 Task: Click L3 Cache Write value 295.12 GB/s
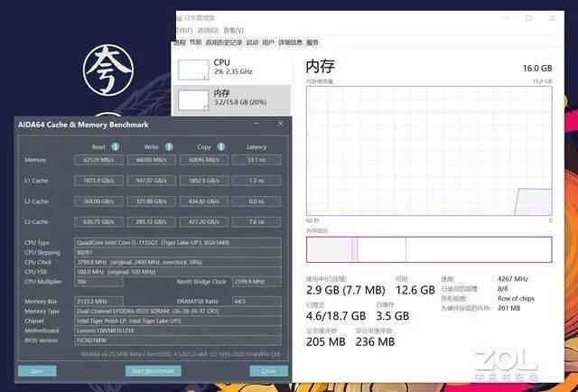pyautogui.click(x=151, y=222)
